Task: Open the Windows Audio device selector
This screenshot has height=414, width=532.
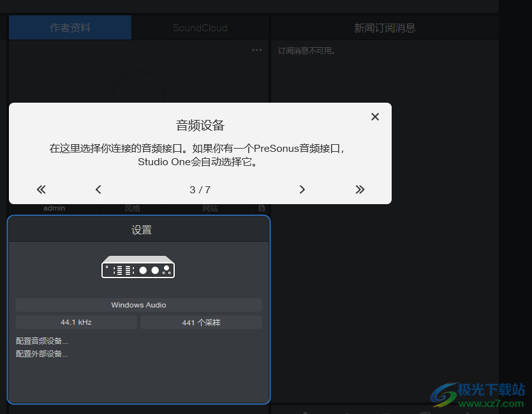Action: click(138, 305)
